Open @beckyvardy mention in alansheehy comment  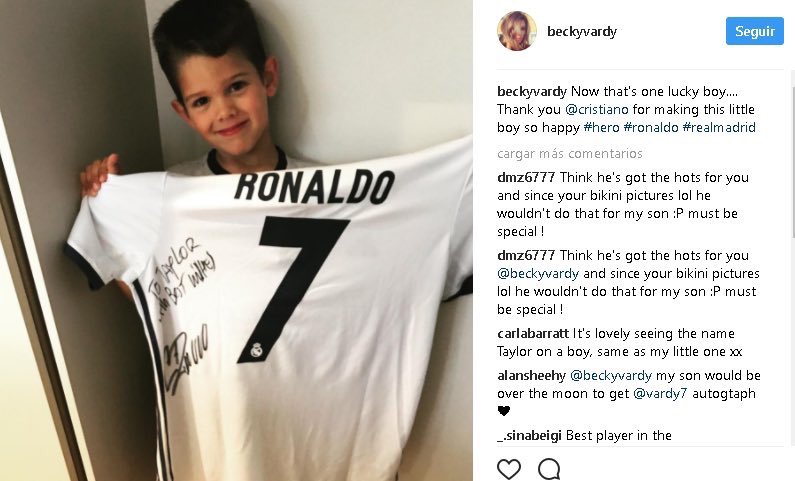click(x=610, y=376)
